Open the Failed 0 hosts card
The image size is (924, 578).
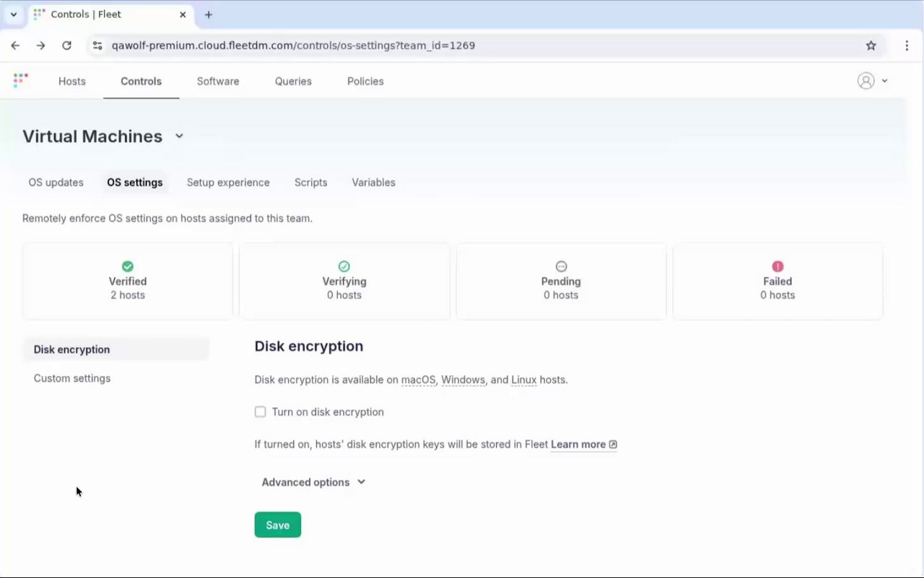click(777, 281)
